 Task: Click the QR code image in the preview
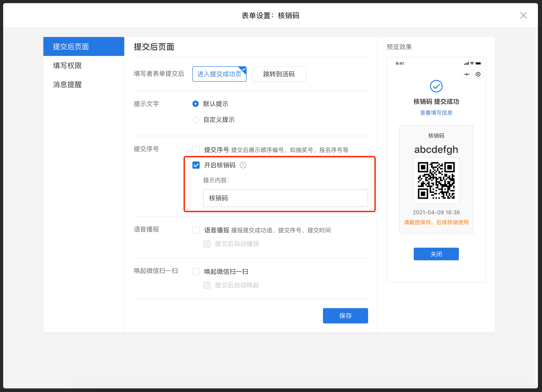coord(436,180)
